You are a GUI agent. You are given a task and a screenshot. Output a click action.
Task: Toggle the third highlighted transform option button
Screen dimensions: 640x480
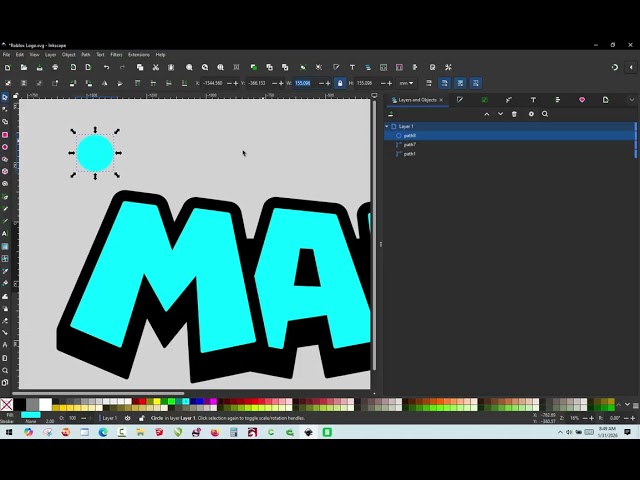476,83
